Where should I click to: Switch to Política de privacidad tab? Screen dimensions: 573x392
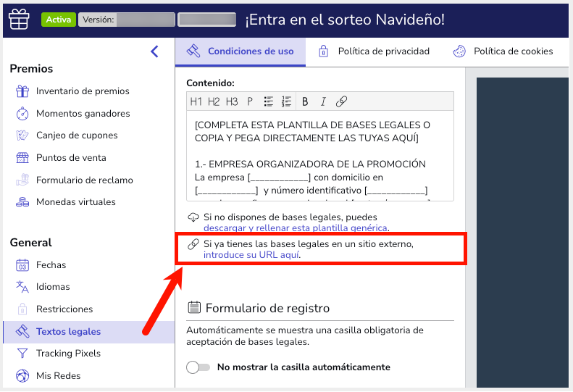click(x=374, y=51)
